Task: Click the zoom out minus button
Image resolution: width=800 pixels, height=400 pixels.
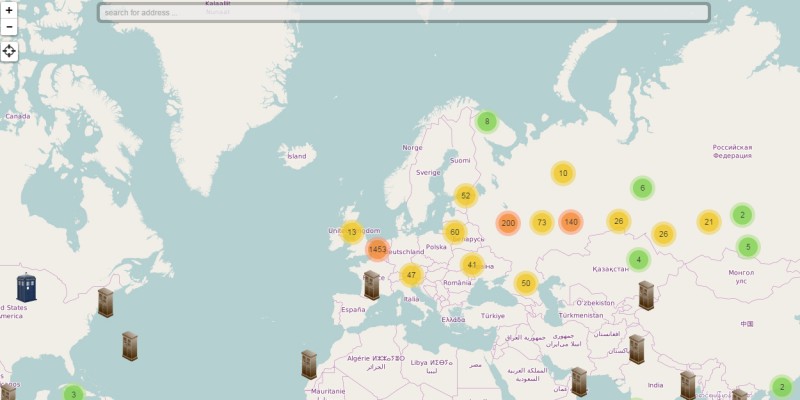Action: point(9,26)
